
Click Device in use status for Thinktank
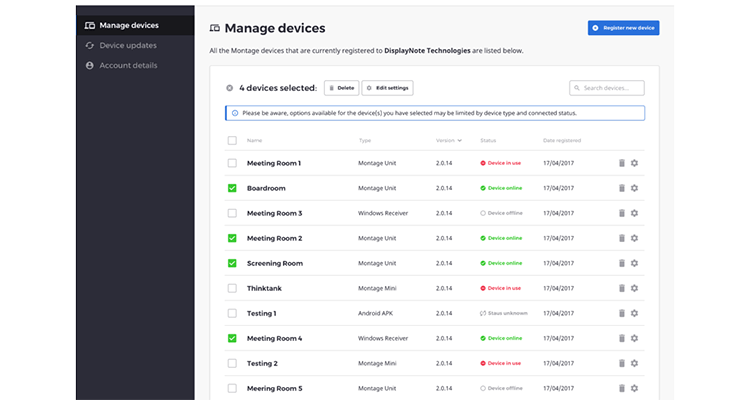[x=500, y=288]
